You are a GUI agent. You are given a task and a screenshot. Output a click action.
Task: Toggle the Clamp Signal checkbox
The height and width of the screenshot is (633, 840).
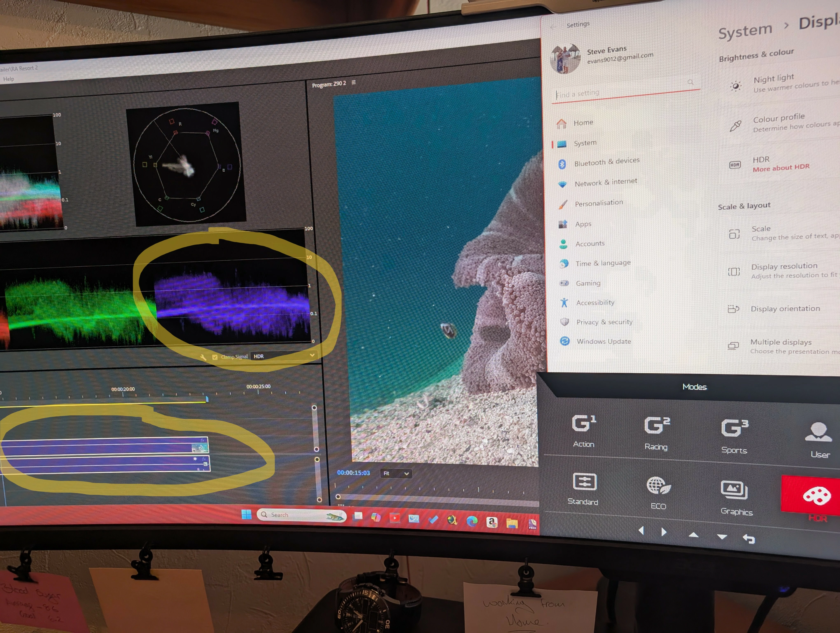(215, 357)
